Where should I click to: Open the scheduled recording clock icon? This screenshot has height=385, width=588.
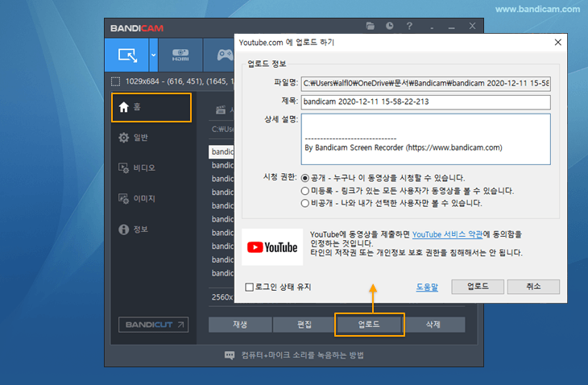coord(390,26)
